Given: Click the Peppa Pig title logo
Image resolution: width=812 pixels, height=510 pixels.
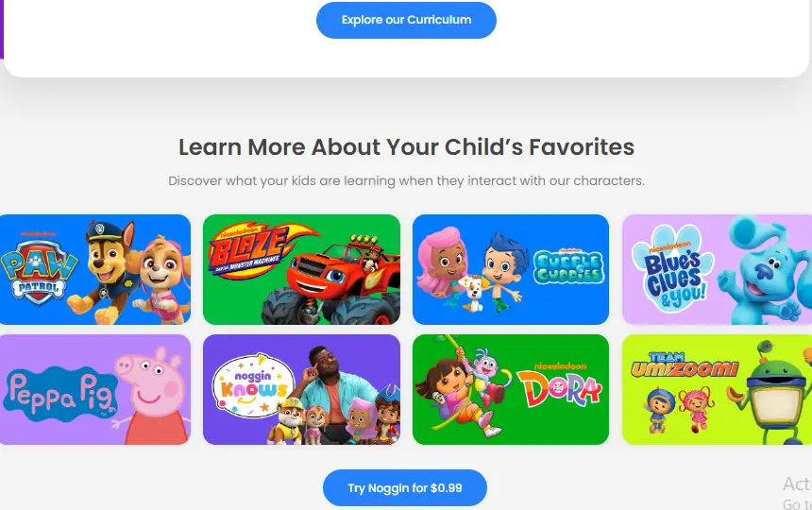Looking at the screenshot, I should [x=60, y=394].
